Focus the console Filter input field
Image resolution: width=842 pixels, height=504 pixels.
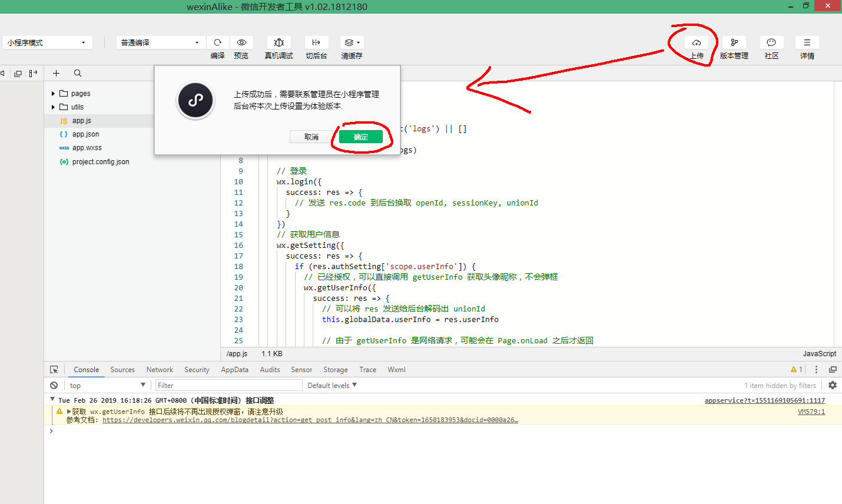(x=228, y=386)
